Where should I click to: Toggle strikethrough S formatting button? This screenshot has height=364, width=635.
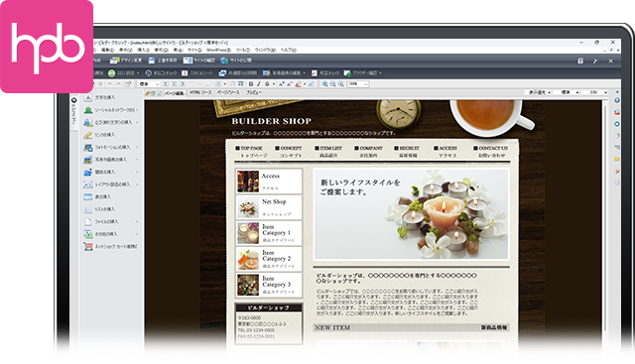coord(267,84)
